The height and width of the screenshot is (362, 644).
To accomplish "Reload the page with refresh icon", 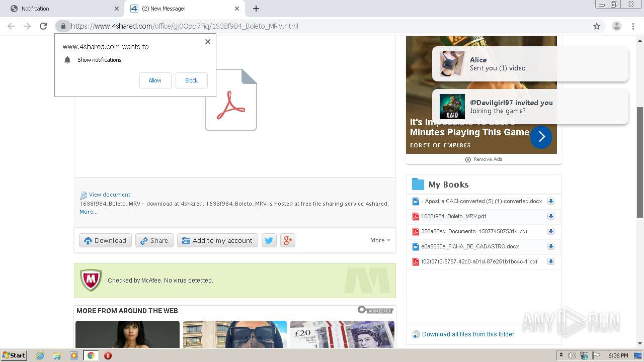I will point(43,26).
